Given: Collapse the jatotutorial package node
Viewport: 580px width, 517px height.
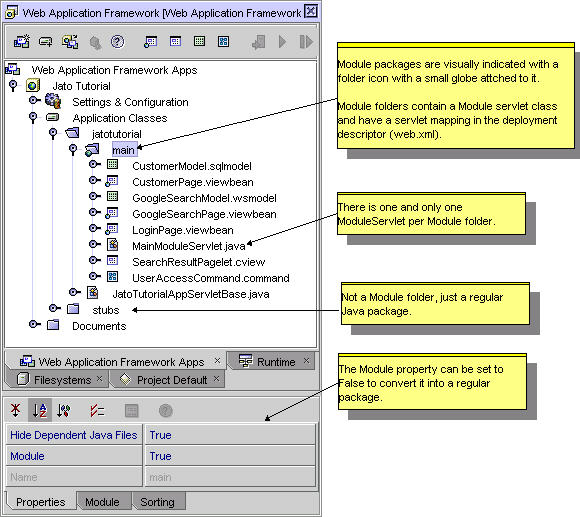Looking at the screenshot, I should (53, 134).
